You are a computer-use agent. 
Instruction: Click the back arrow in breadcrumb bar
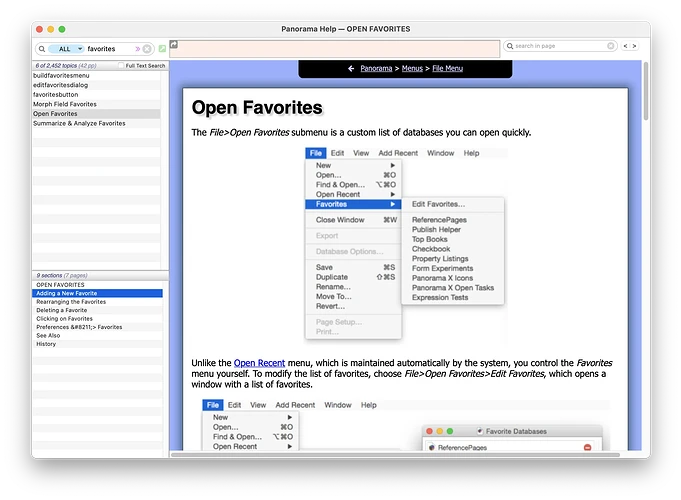[351, 68]
